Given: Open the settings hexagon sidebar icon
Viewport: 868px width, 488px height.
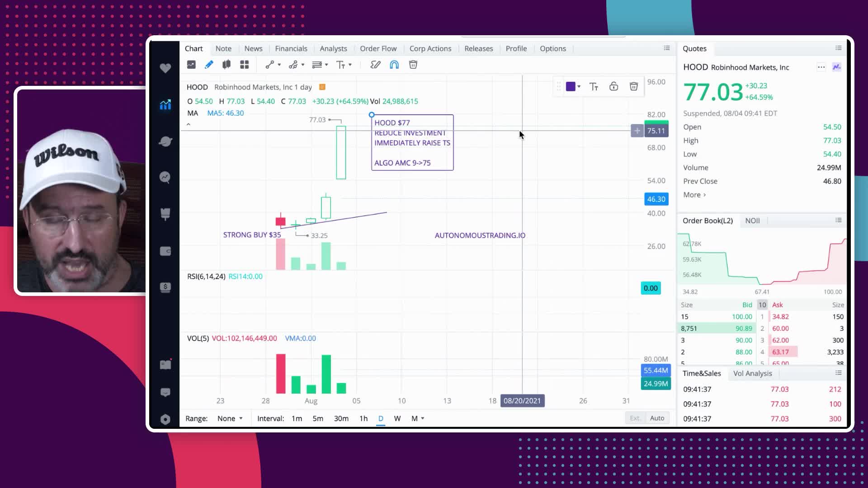Looking at the screenshot, I should 165,419.
